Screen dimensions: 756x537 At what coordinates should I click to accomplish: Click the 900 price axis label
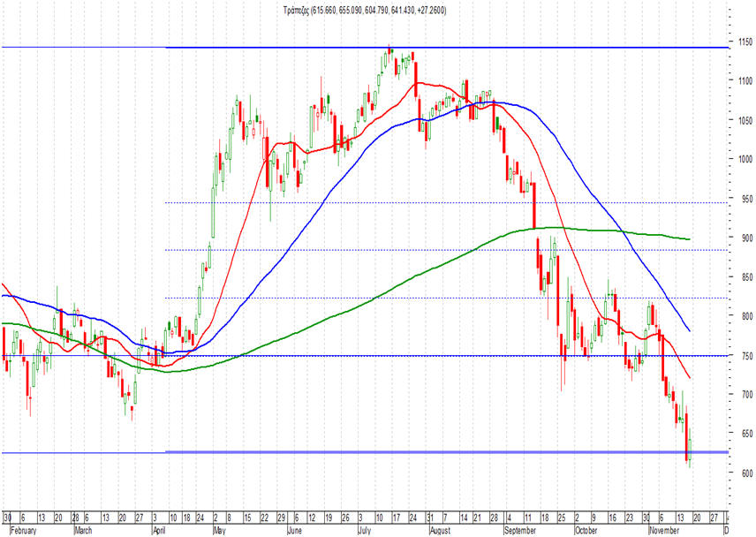747,238
